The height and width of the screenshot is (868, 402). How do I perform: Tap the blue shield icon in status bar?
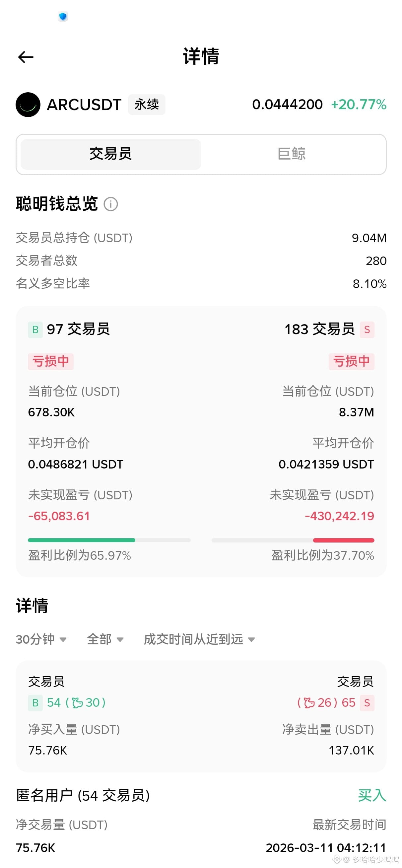coord(63,16)
